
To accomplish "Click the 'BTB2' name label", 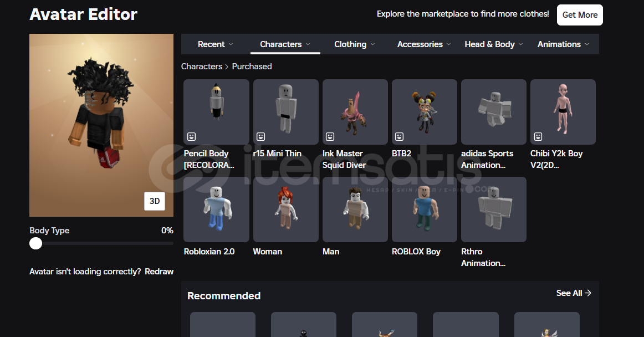I will click(401, 154).
